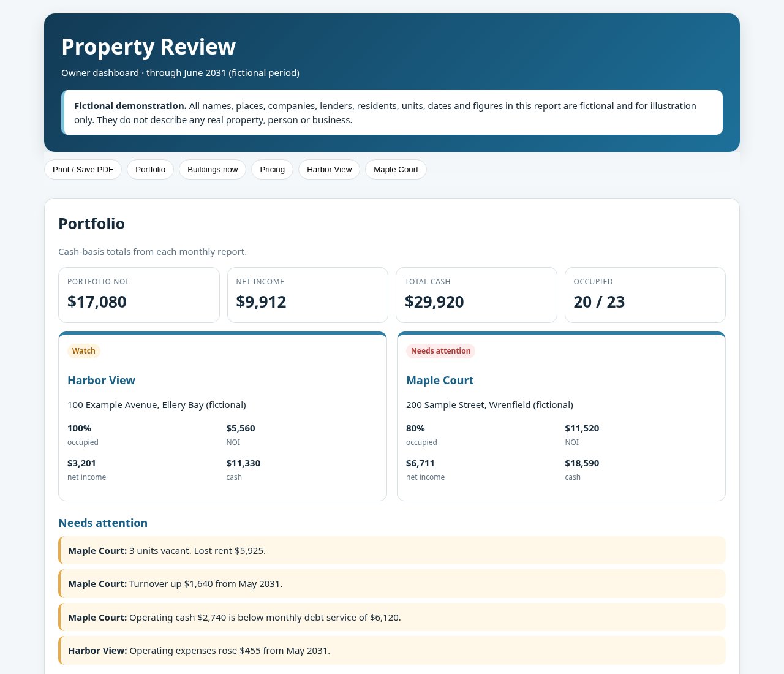
Task: Click the Watch status badge
Action: point(84,351)
